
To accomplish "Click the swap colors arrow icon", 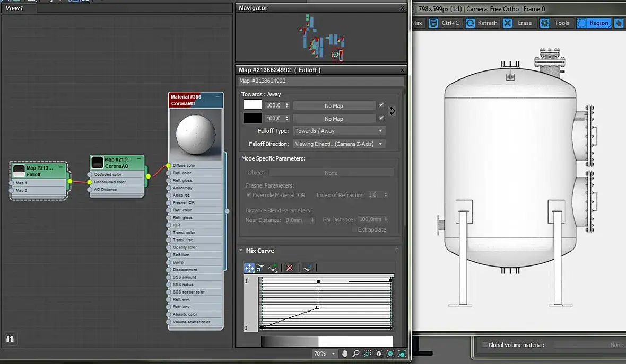I will (392, 111).
